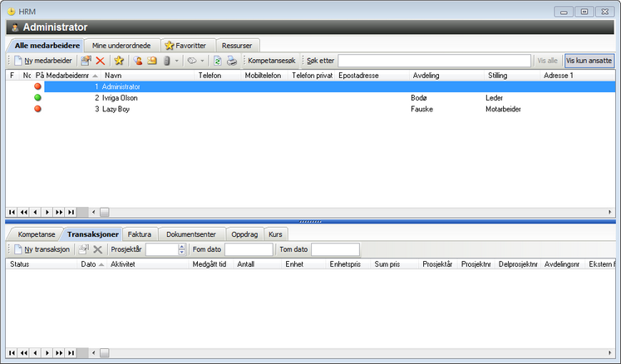Click the tag label toolbar icon
The height and width of the screenshot is (364, 621).
tap(192, 61)
